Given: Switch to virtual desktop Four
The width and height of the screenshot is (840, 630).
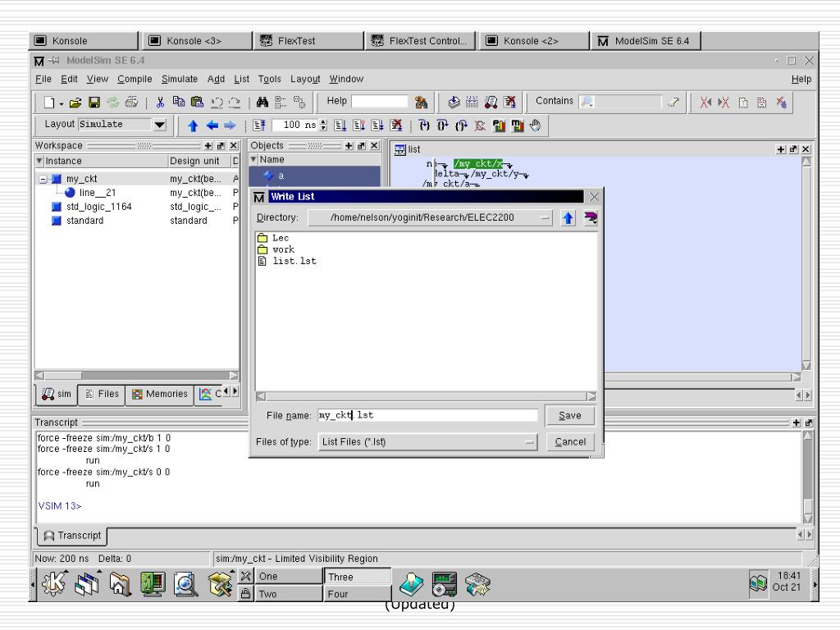Looking at the screenshot, I should pos(358,594).
